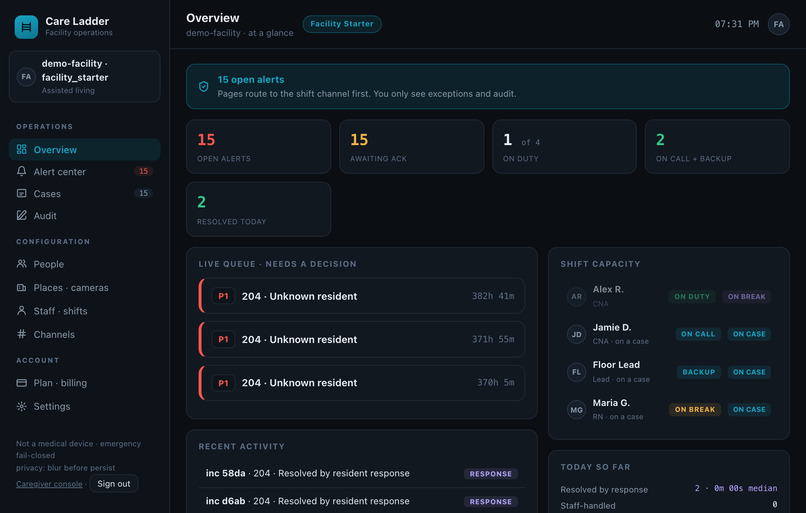Click the Alert center count badge 15
The width and height of the screenshot is (806, 513).
143,171
